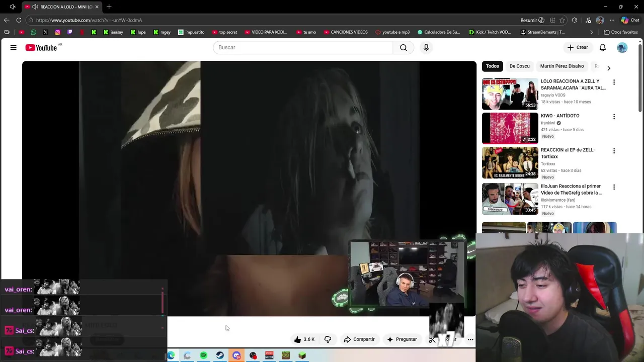Dislike the video
This screenshot has width=644, height=362.
[x=328, y=339]
